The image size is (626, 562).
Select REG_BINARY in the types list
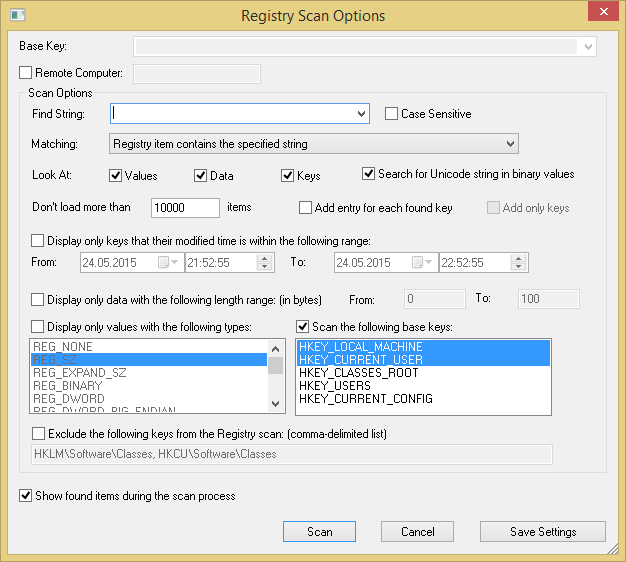tap(149, 386)
